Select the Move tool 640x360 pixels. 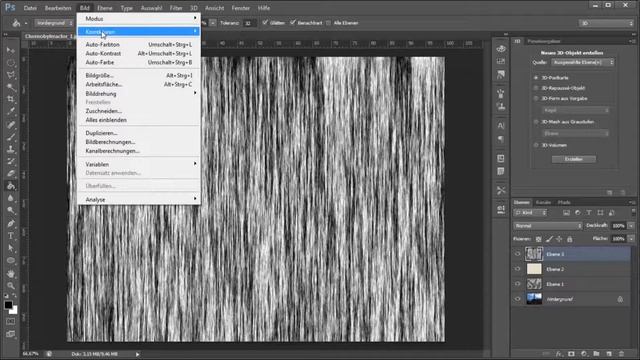11,50
